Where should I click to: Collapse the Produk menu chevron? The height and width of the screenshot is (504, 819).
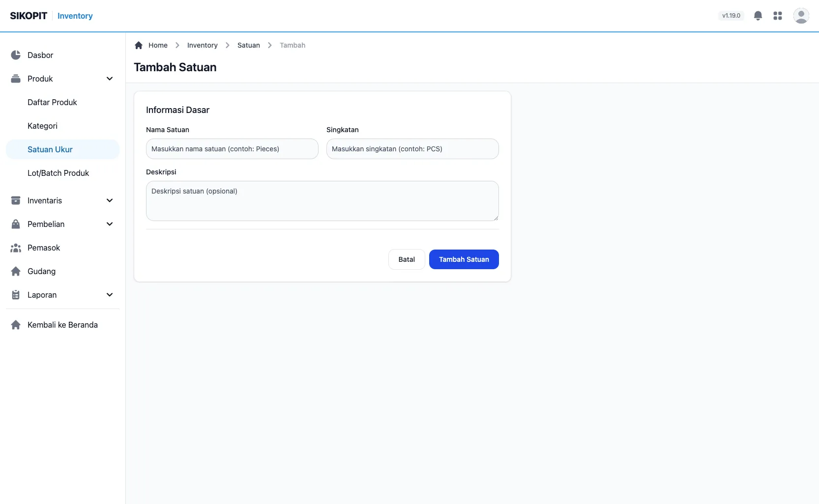[110, 79]
